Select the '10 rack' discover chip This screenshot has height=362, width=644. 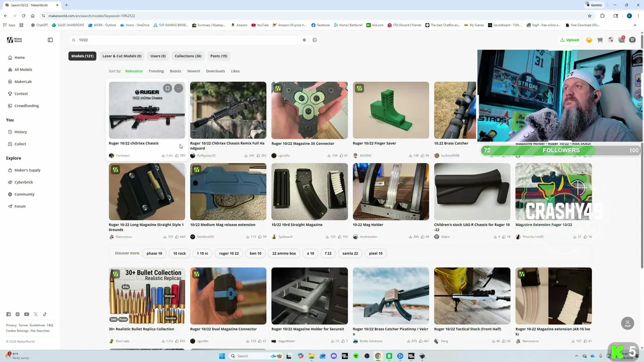click(x=180, y=253)
